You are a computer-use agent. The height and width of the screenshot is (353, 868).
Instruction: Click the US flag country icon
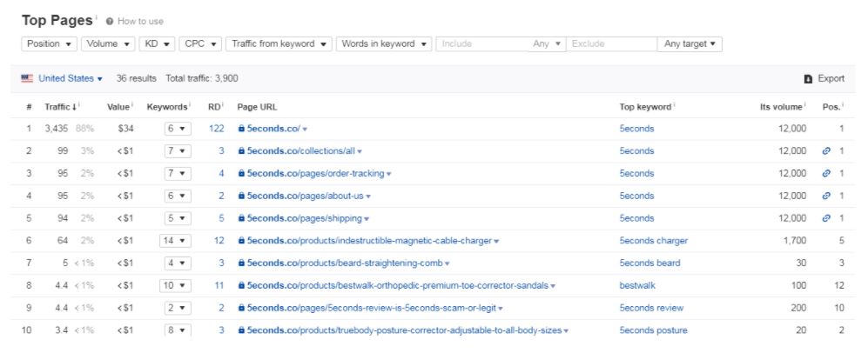pos(27,78)
